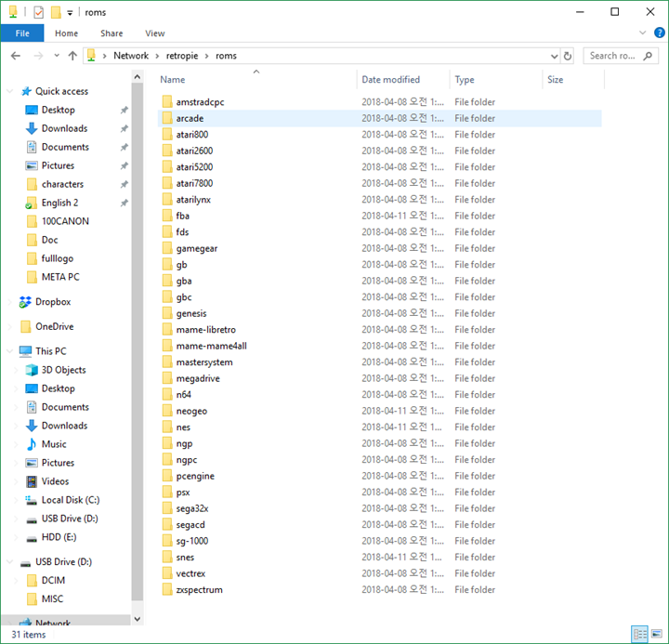Open META PC in the navigation pane

tap(60, 277)
